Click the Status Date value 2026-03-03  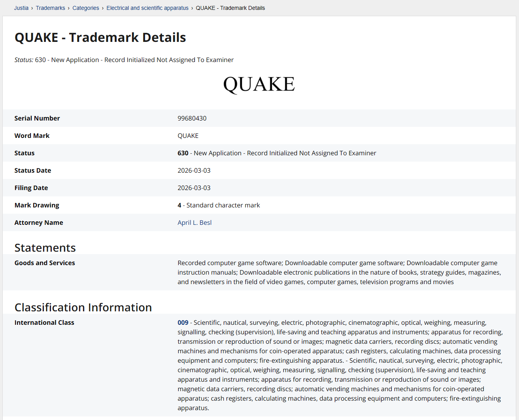point(194,170)
